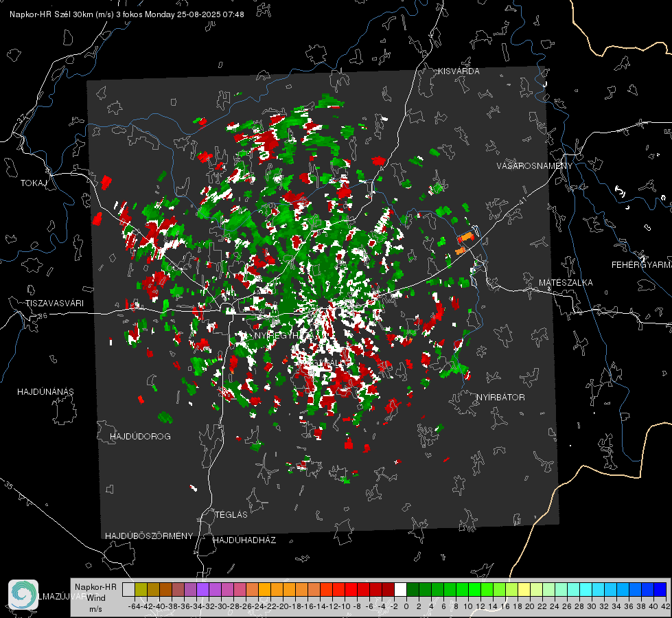Click the swirl logo icon bottom-left
672x618 pixels.
(x=23, y=595)
